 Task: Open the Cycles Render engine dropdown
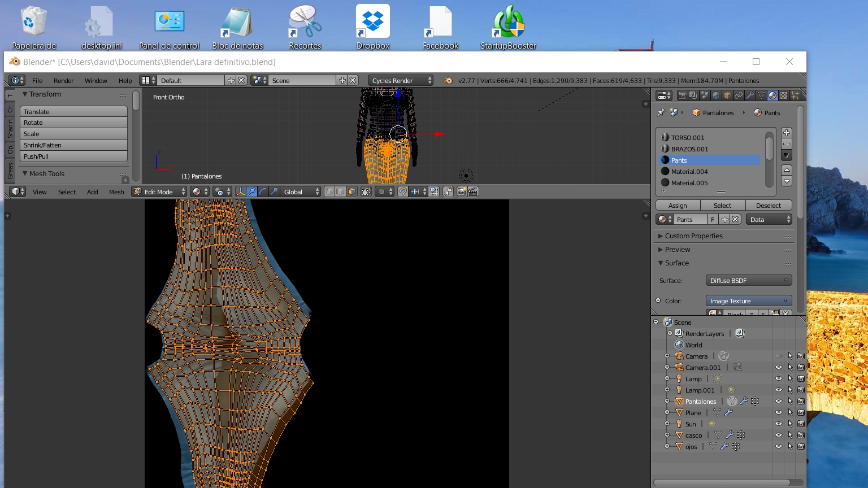(x=401, y=81)
